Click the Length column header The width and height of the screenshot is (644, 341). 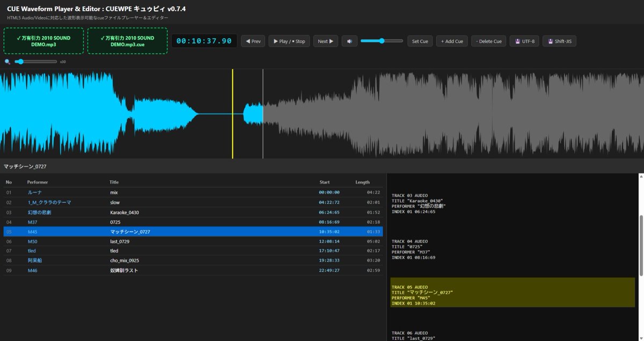point(362,182)
